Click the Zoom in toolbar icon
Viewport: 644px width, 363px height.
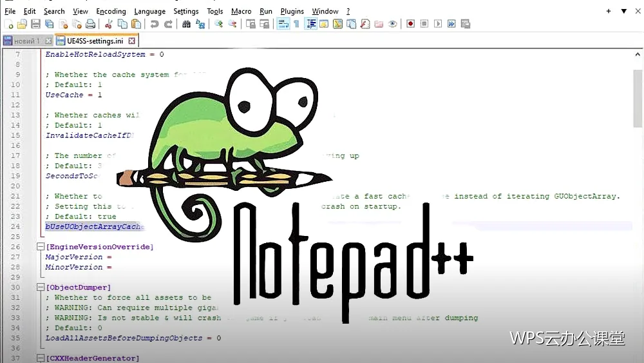pos(218,25)
